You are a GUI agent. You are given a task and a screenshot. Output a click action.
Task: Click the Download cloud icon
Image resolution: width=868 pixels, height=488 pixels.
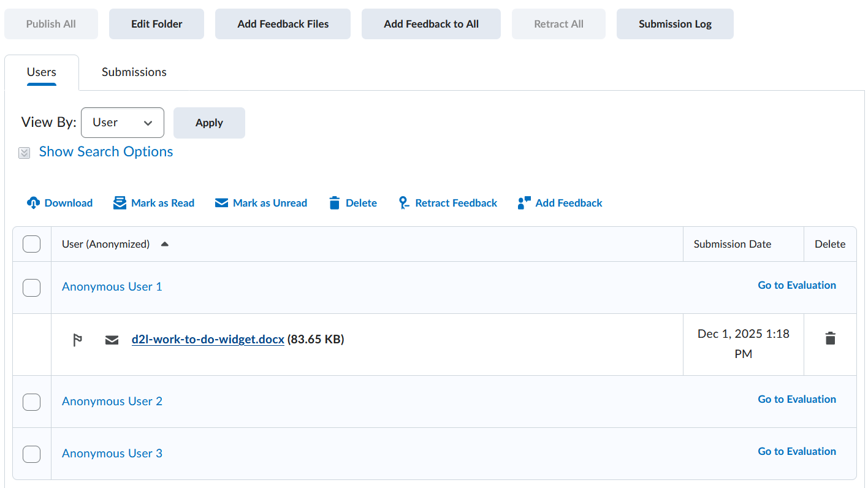[33, 203]
